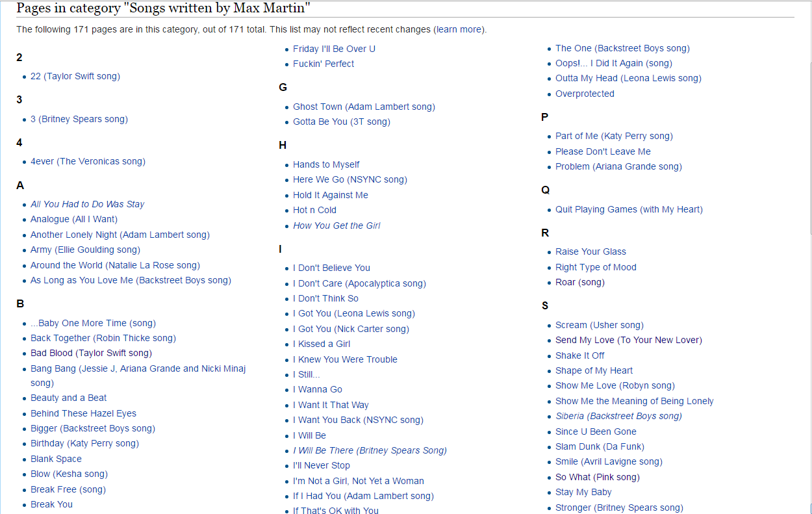Open the 'learn more' link

[459, 29]
